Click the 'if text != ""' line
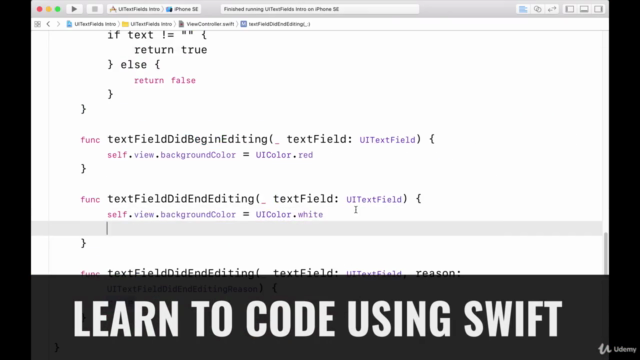This screenshot has height=360, width=640. click(157, 35)
